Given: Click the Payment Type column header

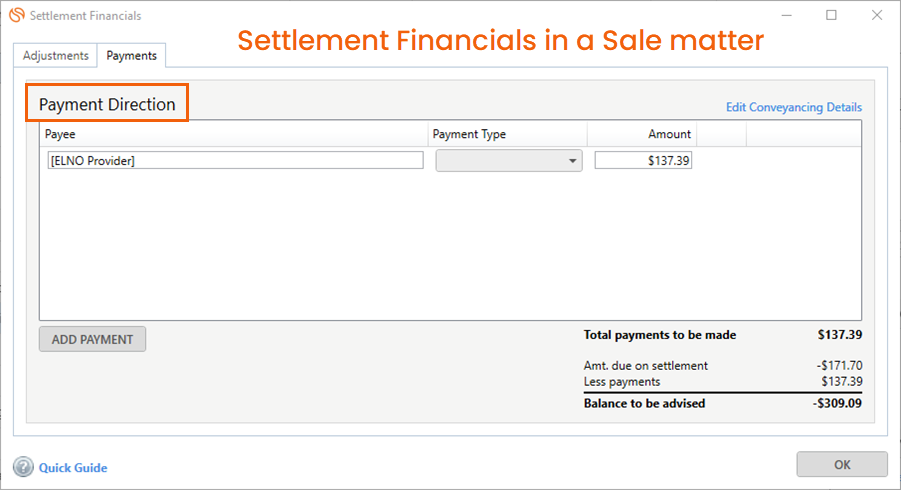Looking at the screenshot, I should click(469, 134).
